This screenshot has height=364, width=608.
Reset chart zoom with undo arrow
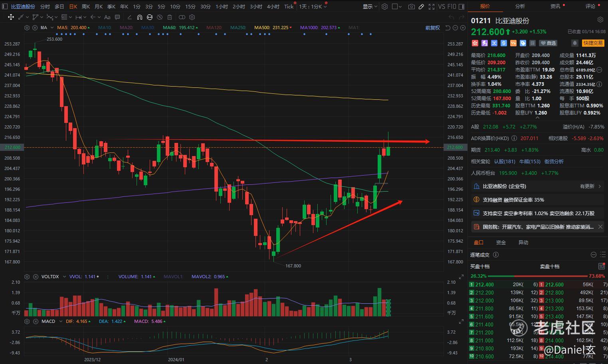[448, 28]
